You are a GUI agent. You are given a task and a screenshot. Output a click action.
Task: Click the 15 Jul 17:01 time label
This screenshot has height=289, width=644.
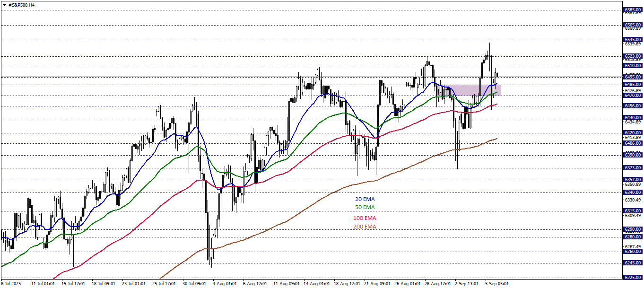pos(72,284)
